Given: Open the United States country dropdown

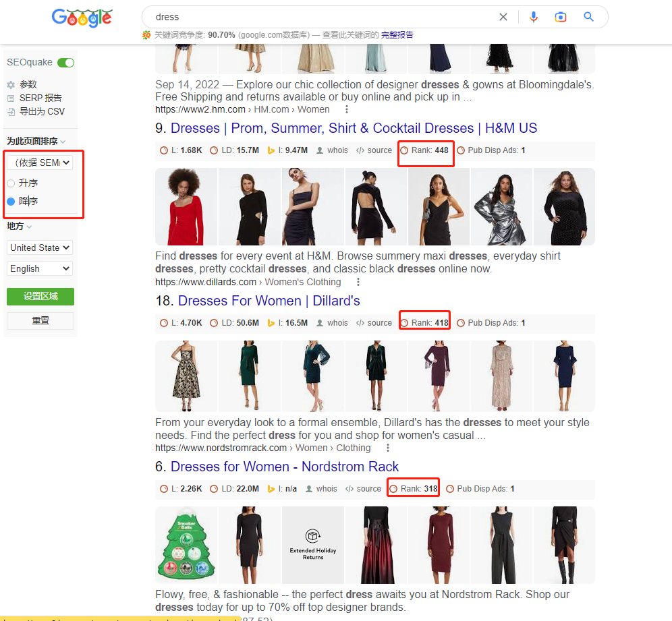Looking at the screenshot, I should 40,247.
